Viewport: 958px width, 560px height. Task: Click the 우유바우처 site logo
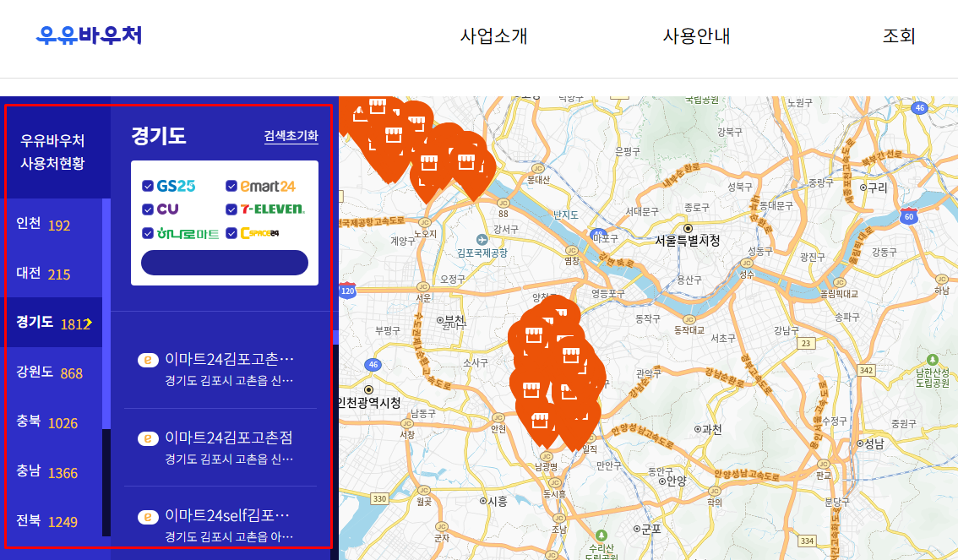click(x=88, y=34)
